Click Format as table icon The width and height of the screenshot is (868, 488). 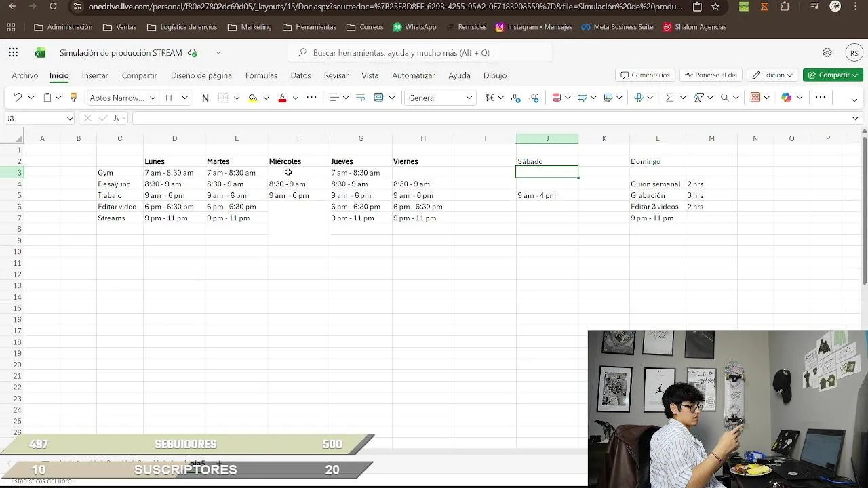point(609,98)
